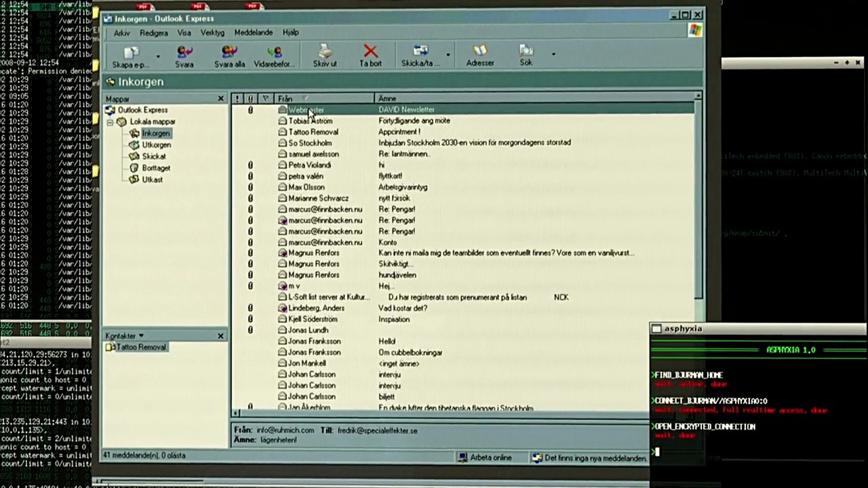Click the new-mail icon in the status bar

pyautogui.click(x=537, y=458)
